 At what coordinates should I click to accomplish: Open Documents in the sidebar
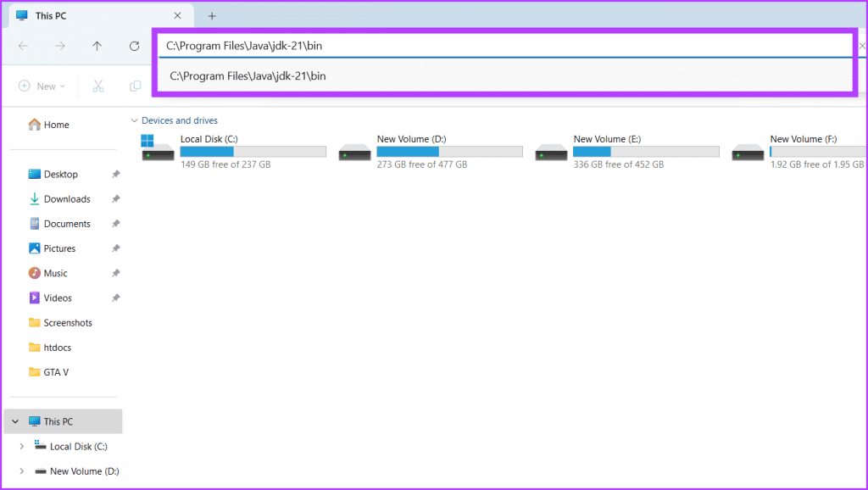[x=59, y=224]
